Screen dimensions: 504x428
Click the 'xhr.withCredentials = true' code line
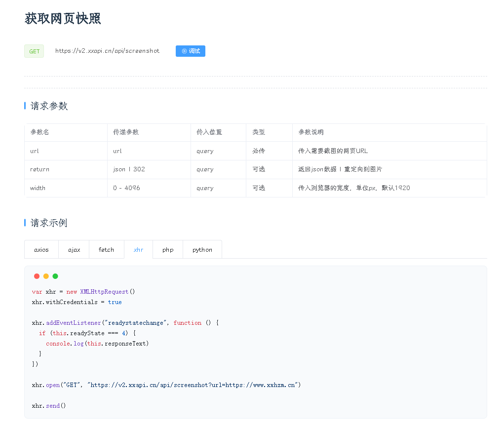pos(77,302)
